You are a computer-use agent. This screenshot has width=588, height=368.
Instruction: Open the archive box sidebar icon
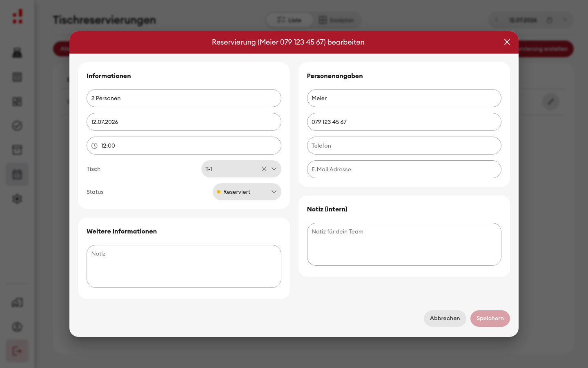[17, 150]
